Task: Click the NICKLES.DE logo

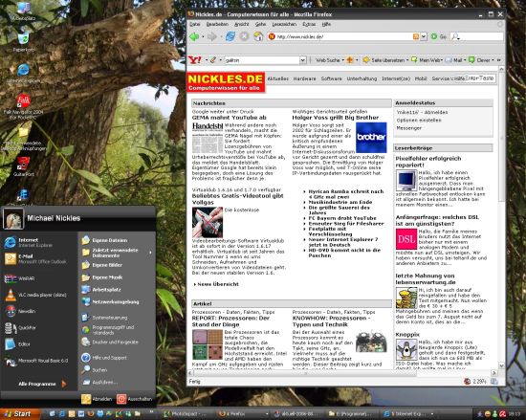Action: pos(226,82)
